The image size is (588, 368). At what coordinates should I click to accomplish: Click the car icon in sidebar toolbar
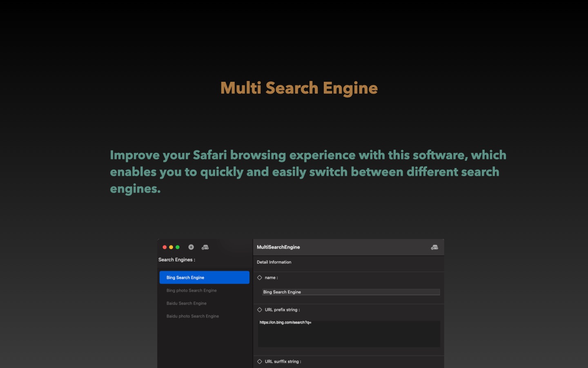[205, 247]
